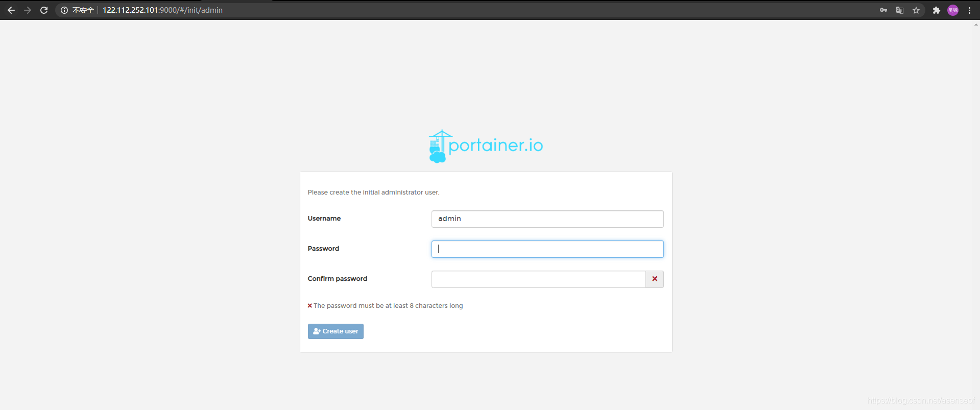Bookmark this page with the star icon
Viewport: 980px width, 410px height.
(x=916, y=10)
